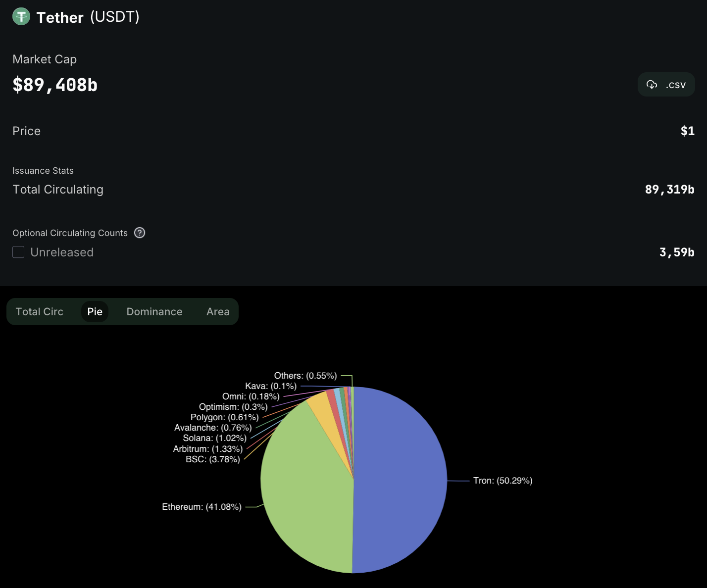Click the Ethereum (41.08%) chart label
This screenshot has height=588, width=707.
(x=202, y=507)
